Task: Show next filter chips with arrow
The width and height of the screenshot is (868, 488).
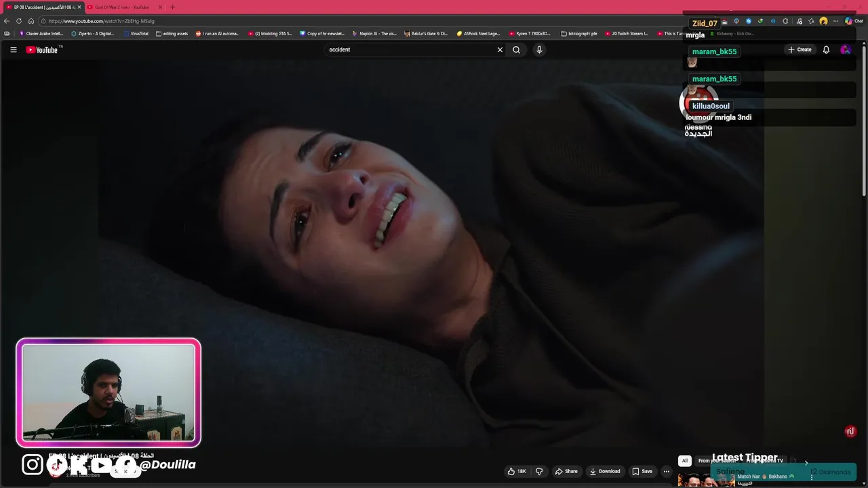Action: click(x=806, y=462)
